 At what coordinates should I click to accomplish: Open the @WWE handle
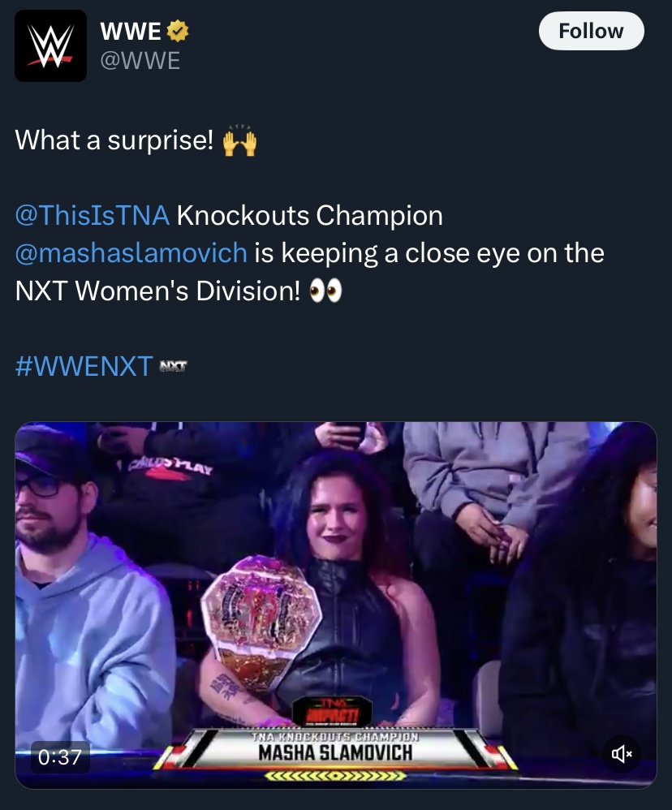click(x=140, y=60)
